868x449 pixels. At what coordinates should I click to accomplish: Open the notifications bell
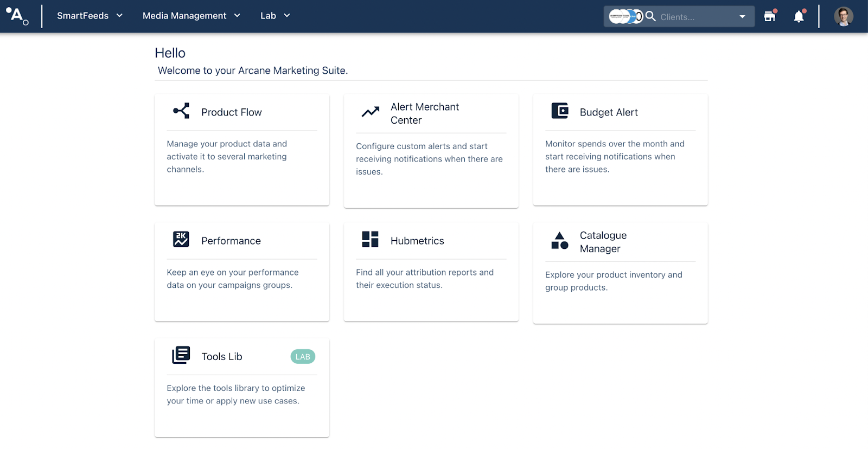[799, 16]
